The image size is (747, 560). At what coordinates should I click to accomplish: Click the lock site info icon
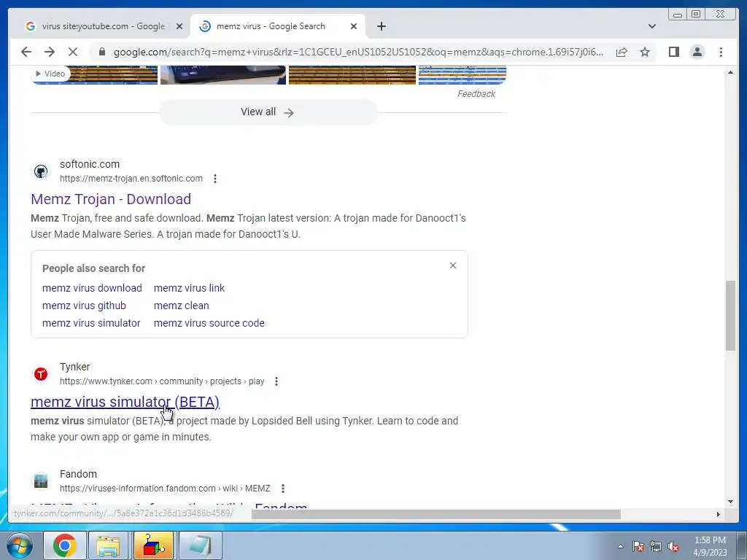pyautogui.click(x=101, y=52)
